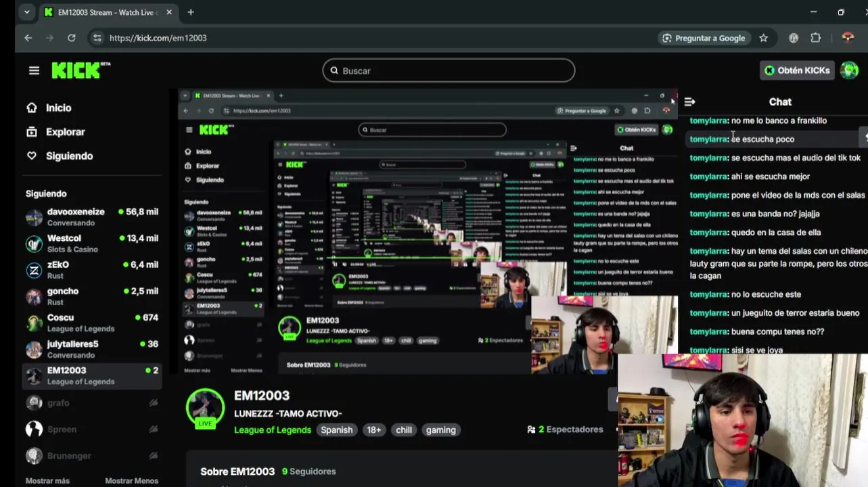Select EM12003 channel in sidebar
The width and height of the screenshot is (868, 487).
point(92,375)
